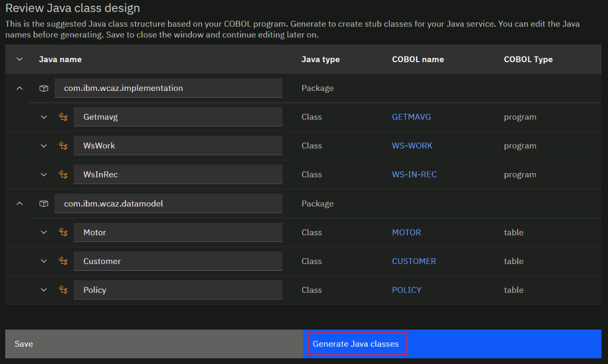The image size is (608, 364).
Task: Click the class icon next to WsWork
Action: (x=63, y=146)
